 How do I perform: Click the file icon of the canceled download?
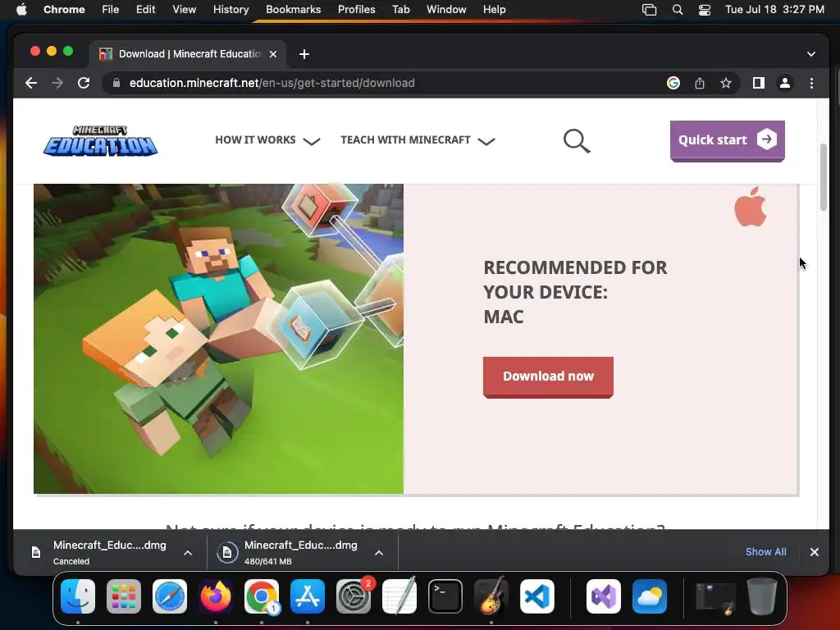[36, 552]
